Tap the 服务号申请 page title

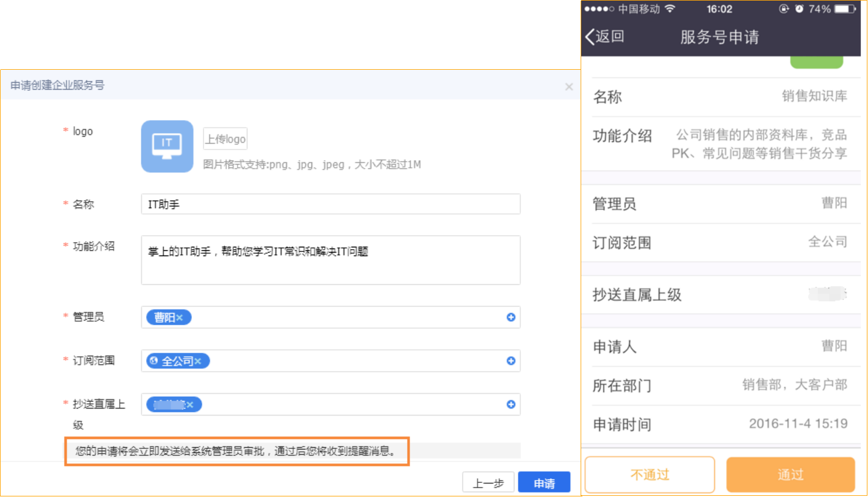point(720,37)
